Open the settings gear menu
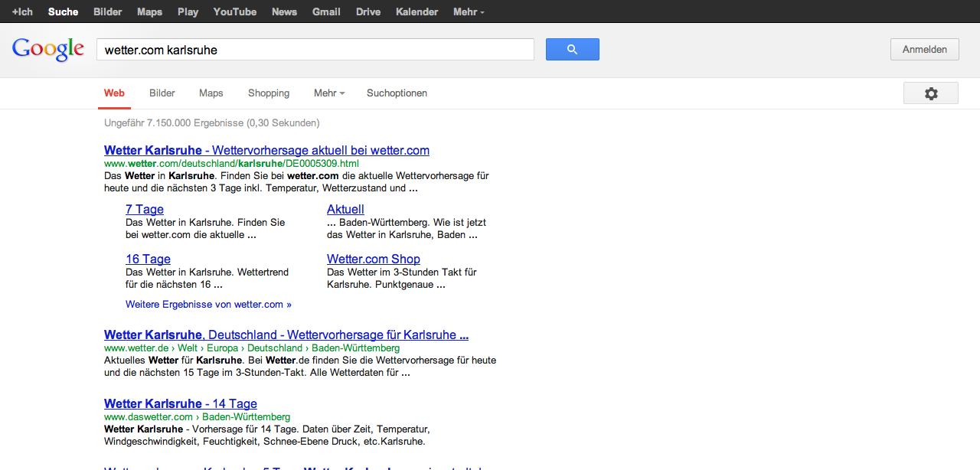The width and height of the screenshot is (980, 470). tap(930, 93)
